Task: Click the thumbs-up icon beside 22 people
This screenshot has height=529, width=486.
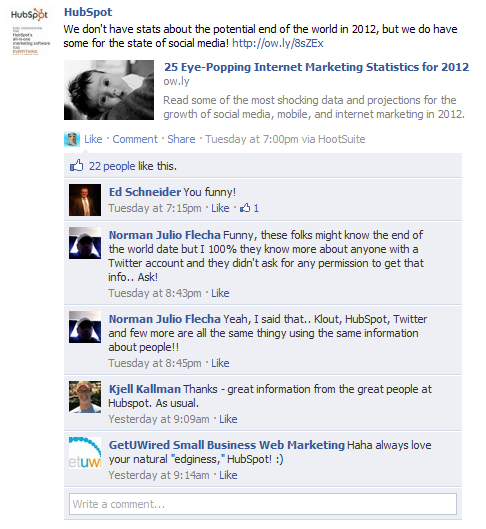Action: coord(77,166)
